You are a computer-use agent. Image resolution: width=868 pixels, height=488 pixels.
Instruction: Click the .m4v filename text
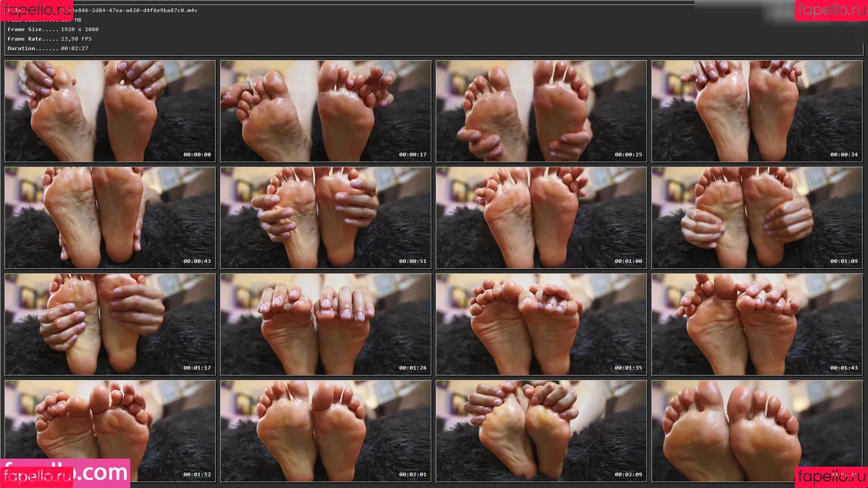pos(136,10)
